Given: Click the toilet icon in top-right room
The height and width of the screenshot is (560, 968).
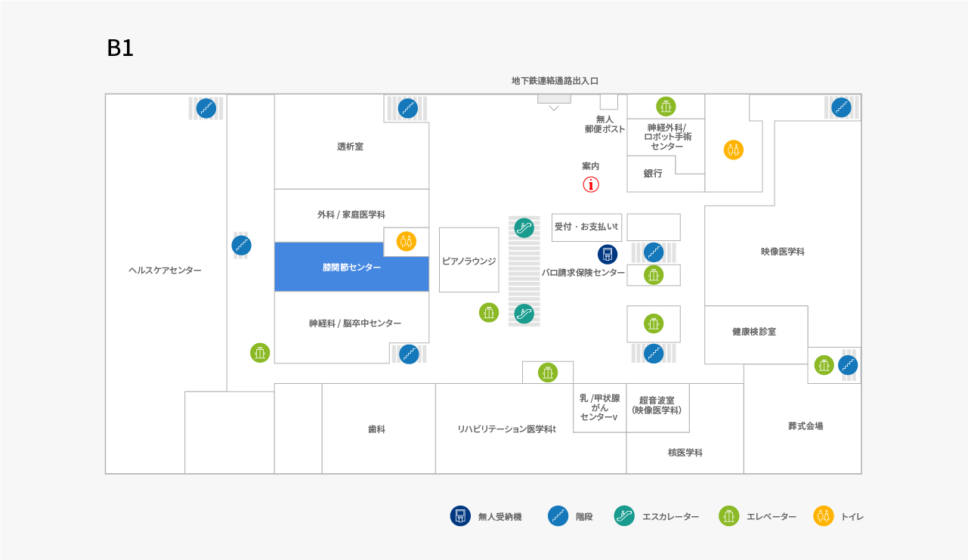Looking at the screenshot, I should (734, 150).
